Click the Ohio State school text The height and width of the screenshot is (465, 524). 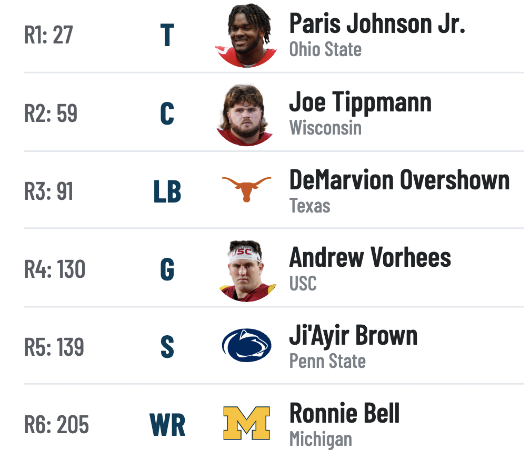pyautogui.click(x=325, y=49)
